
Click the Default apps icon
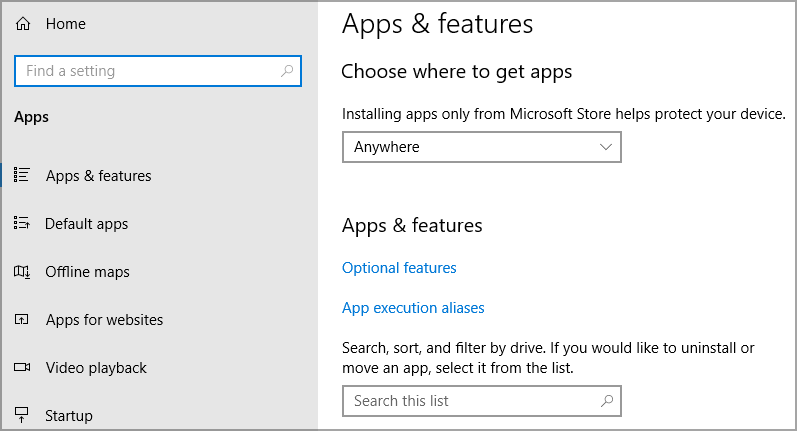point(22,223)
